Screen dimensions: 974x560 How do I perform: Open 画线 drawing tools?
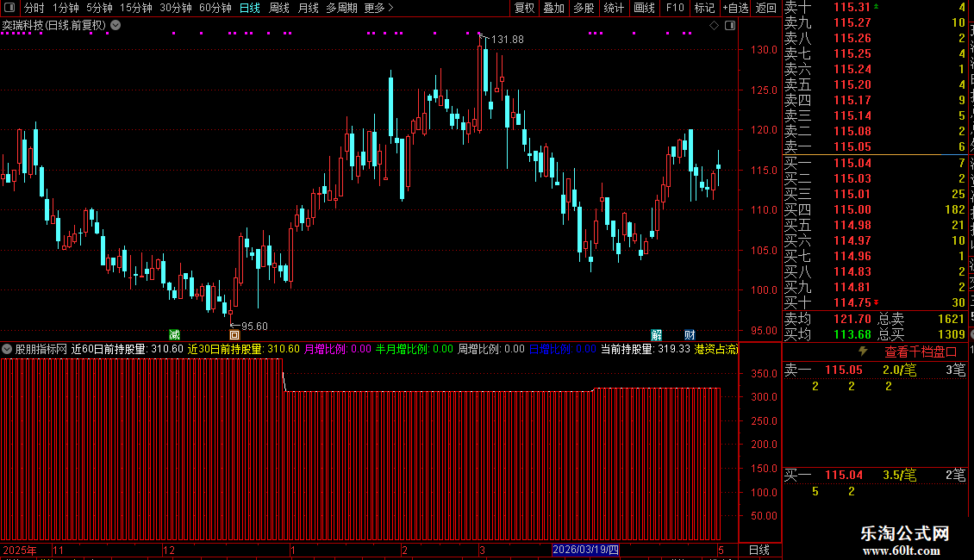[644, 8]
